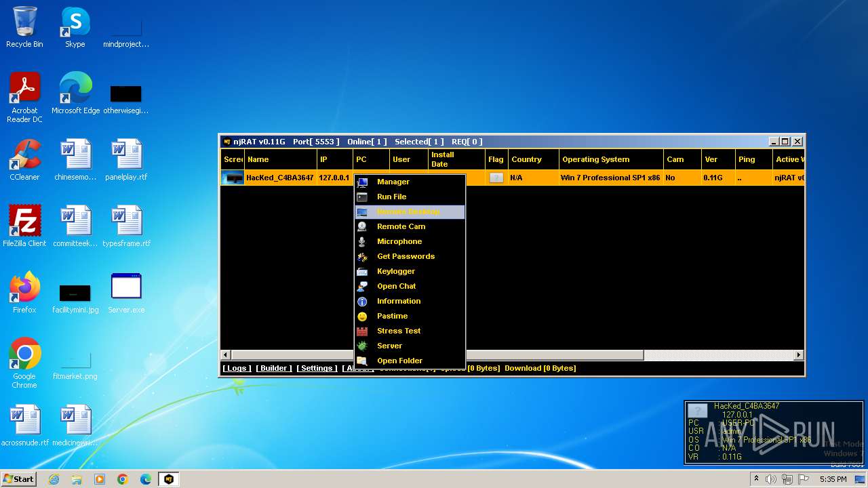Switch to njRAT taskbar button
Screen dimensions: 868x488
coord(169,479)
